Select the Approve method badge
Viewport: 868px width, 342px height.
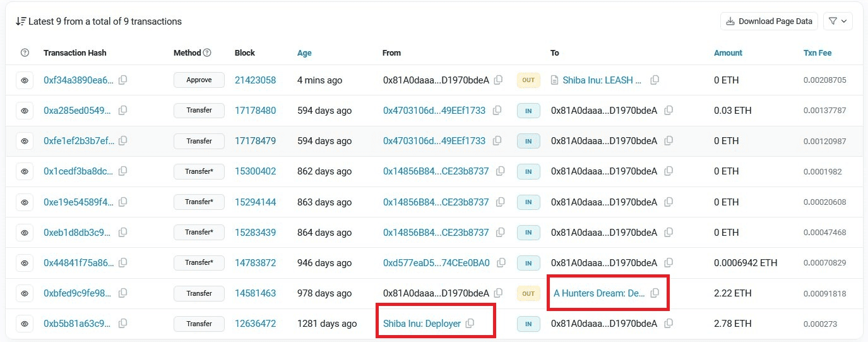point(199,80)
